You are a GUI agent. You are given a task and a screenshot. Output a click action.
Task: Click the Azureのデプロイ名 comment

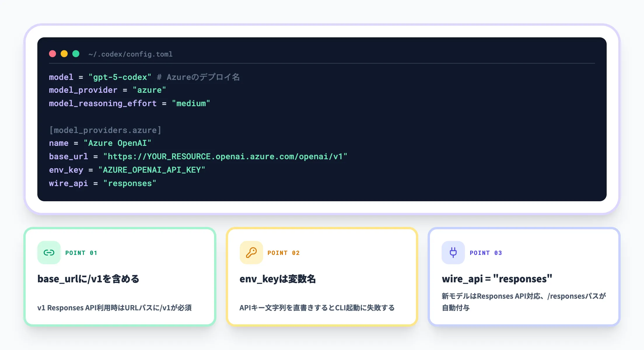pyautogui.click(x=198, y=77)
